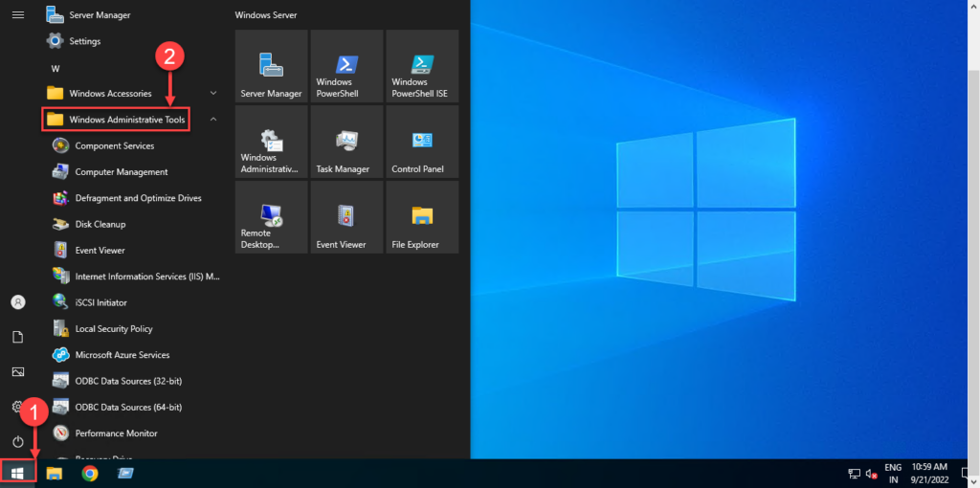Open the clock showing 10:59 AM
Viewport: 980px width, 488px height.
tap(929, 473)
